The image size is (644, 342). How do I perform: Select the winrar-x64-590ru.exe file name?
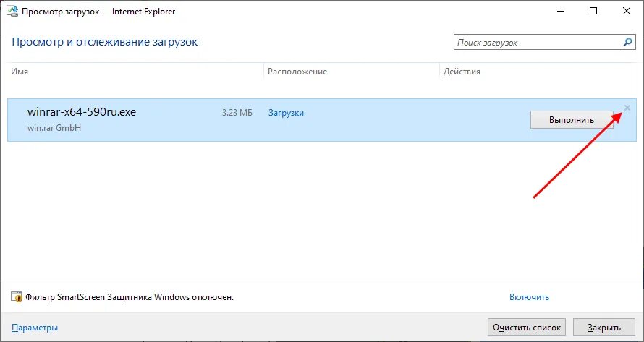click(x=82, y=111)
